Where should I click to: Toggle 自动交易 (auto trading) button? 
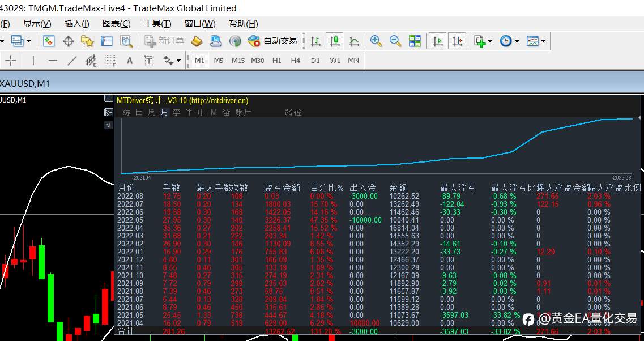point(272,41)
